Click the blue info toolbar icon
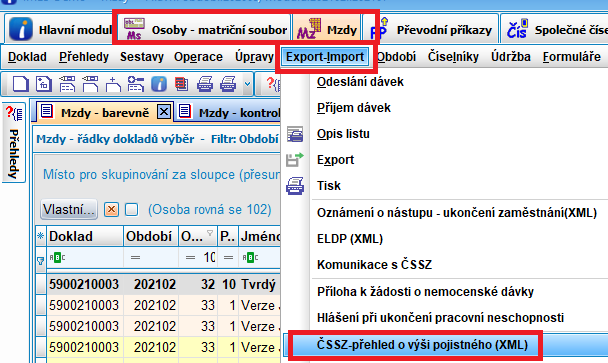608x363 pixels. tap(159, 84)
